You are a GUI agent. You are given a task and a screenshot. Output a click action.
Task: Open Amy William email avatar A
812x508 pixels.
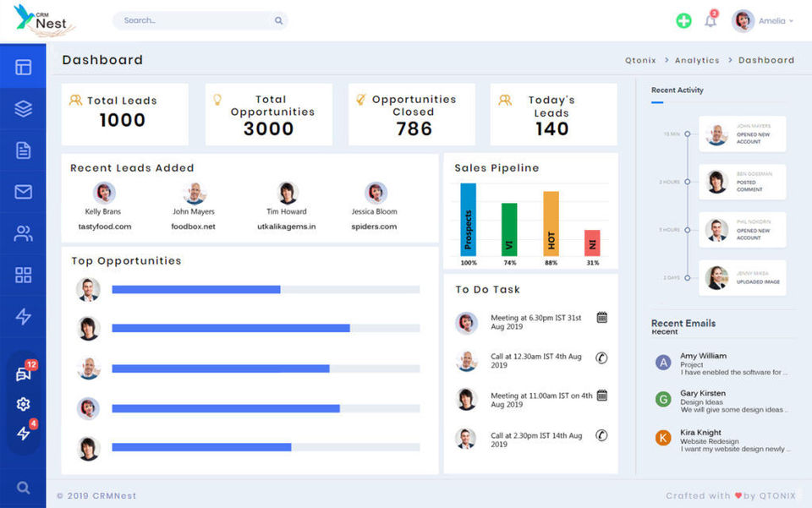pyautogui.click(x=663, y=362)
